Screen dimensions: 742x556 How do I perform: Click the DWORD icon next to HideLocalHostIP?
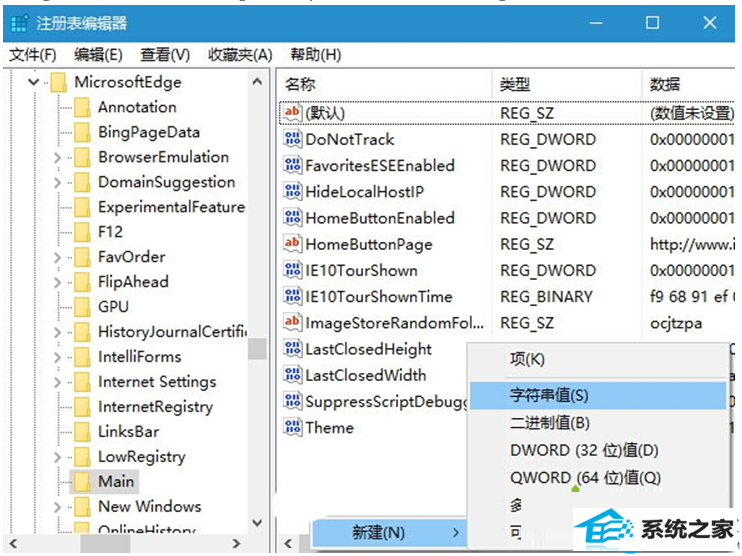coord(292,191)
